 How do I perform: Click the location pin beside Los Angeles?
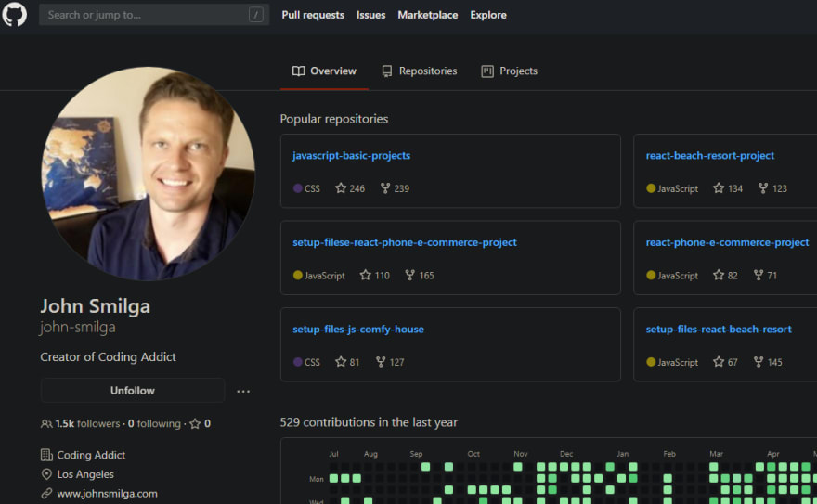46,474
